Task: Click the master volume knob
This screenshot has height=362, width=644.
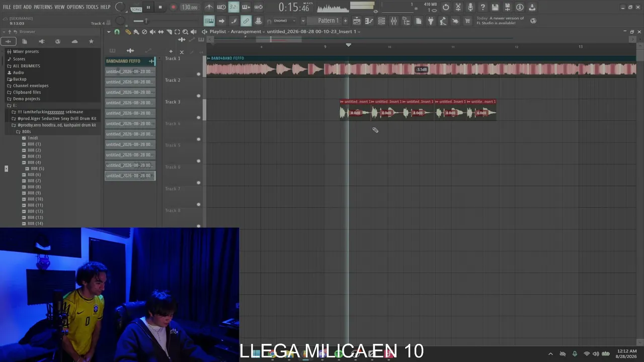Action: click(x=120, y=7)
